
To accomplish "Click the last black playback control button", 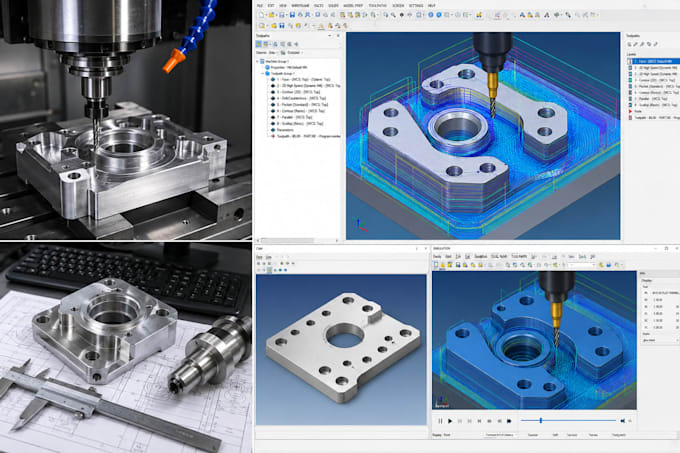I will pos(509,421).
